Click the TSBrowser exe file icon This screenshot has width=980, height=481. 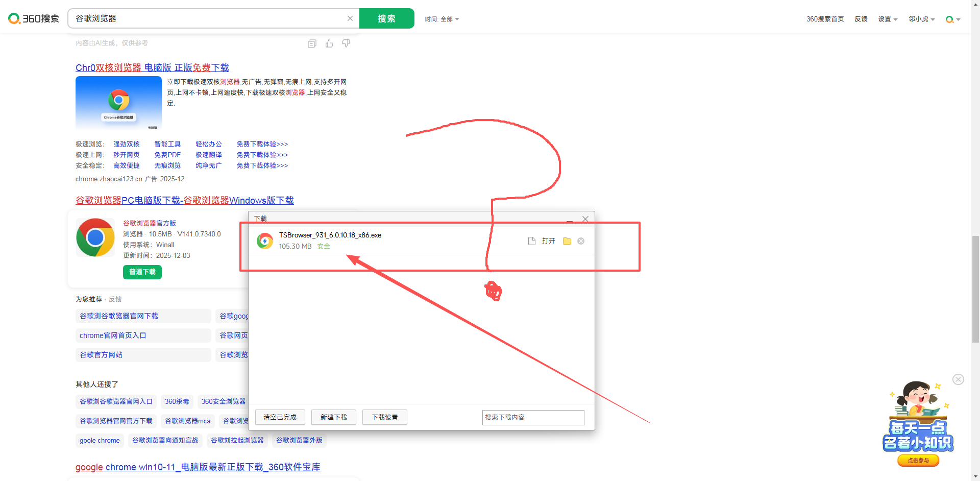pyautogui.click(x=265, y=240)
